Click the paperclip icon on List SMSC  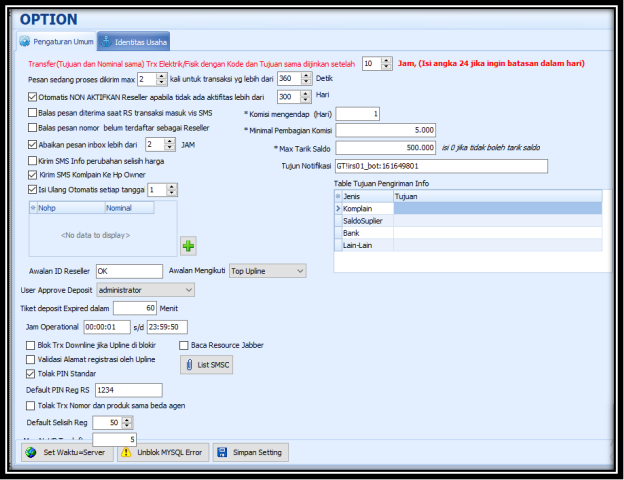pyautogui.click(x=188, y=365)
